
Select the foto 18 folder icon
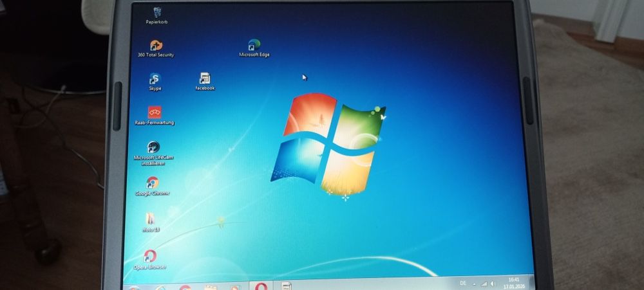[x=151, y=222]
